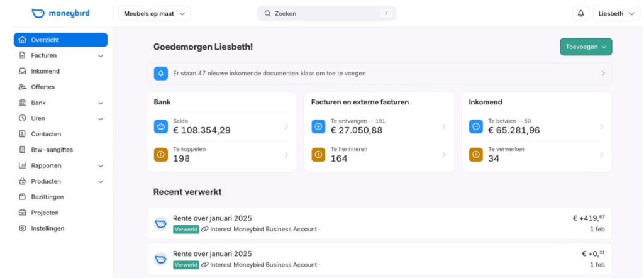Open the Meubels op maat administration dropdown

click(155, 14)
